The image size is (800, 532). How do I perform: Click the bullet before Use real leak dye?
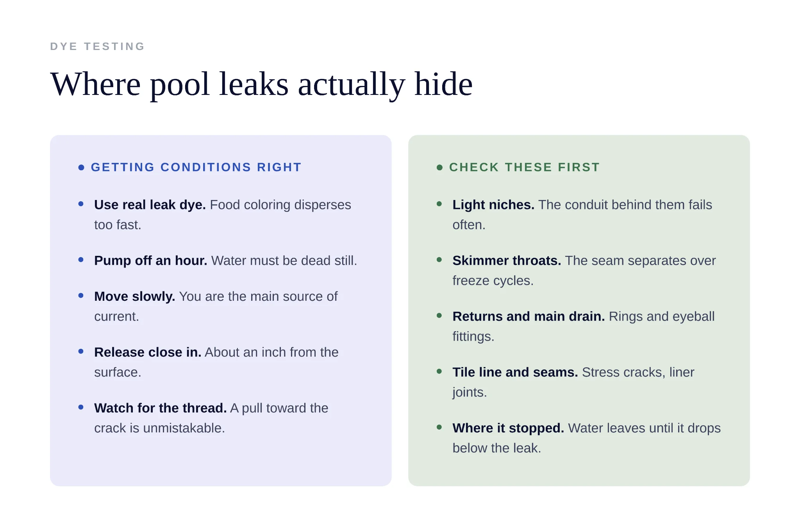(x=81, y=204)
